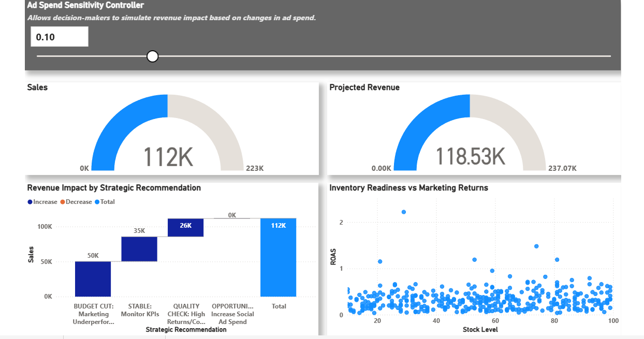Select the QUALITY CHECK 26K bar
The width and height of the screenshot is (644, 339).
pyautogui.click(x=186, y=227)
